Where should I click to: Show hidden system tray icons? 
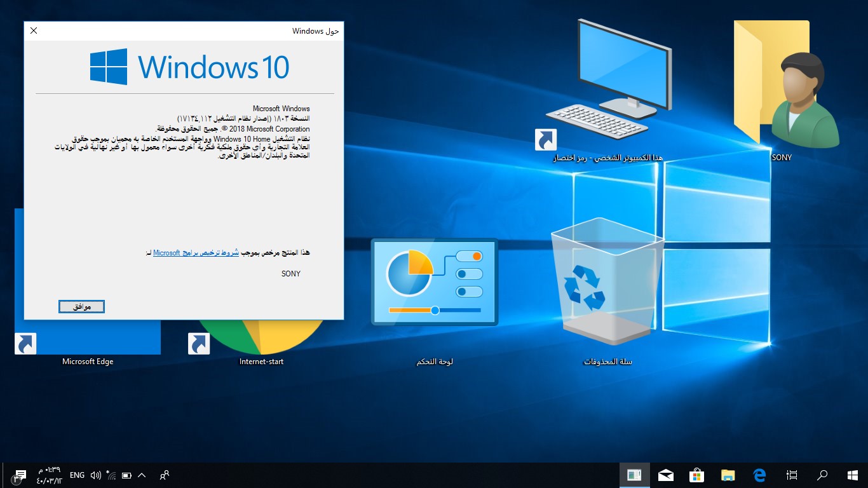pos(142,475)
